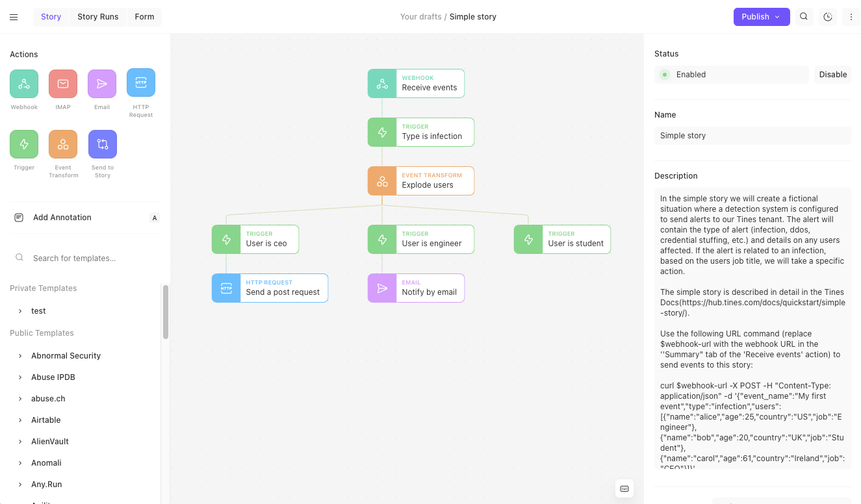This screenshot has width=861, height=504.
Task: Select the Email action icon
Action: click(102, 84)
